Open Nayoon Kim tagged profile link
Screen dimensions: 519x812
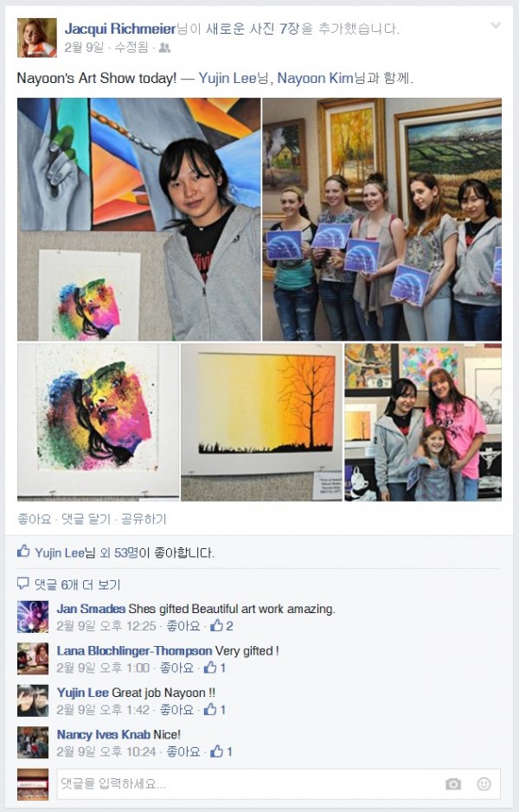(315, 78)
